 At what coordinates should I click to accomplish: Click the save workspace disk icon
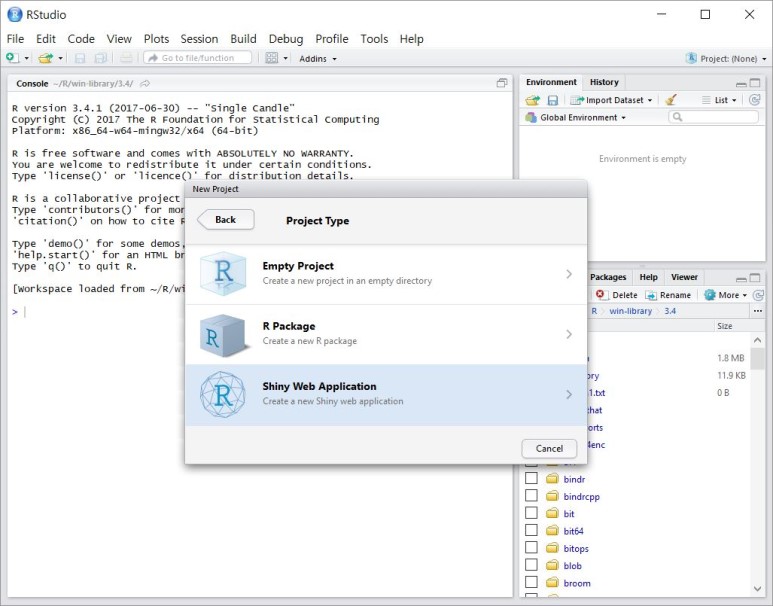coord(553,101)
